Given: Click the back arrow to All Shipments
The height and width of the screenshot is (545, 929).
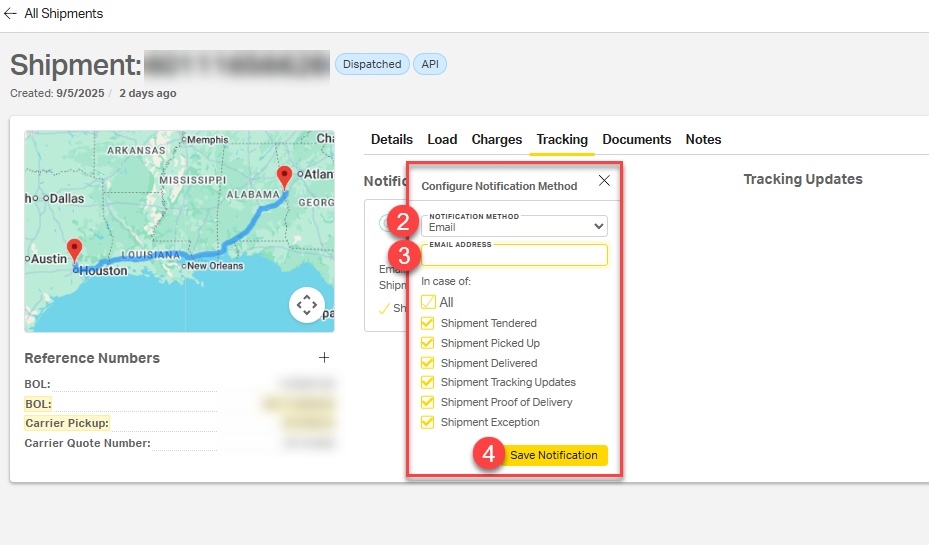Looking at the screenshot, I should click(11, 14).
